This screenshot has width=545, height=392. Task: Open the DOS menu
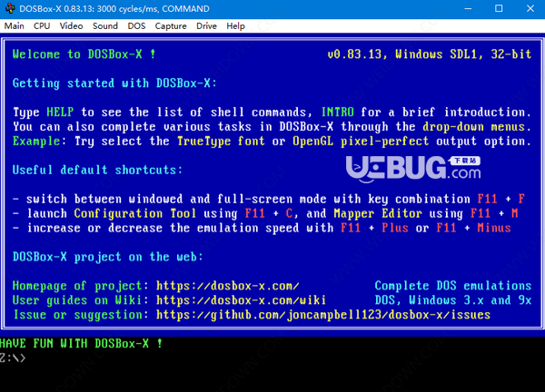136,26
